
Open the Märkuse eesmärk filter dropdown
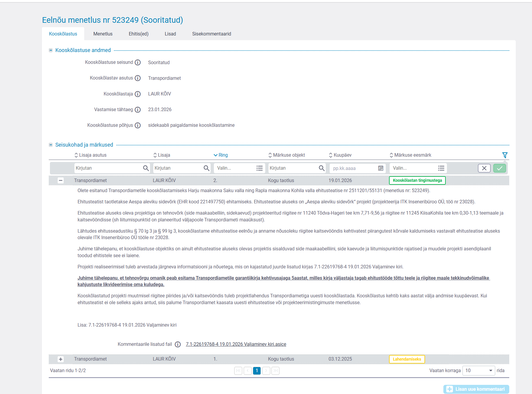click(x=418, y=168)
